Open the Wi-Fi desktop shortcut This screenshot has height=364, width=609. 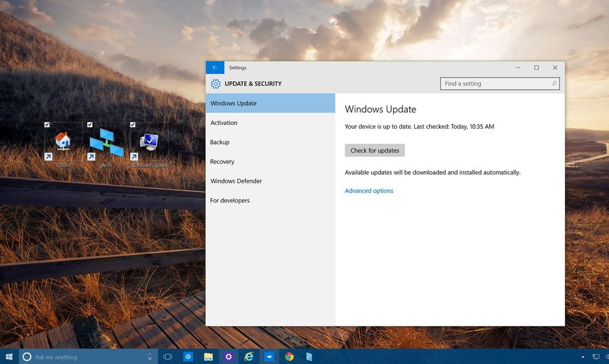105,143
